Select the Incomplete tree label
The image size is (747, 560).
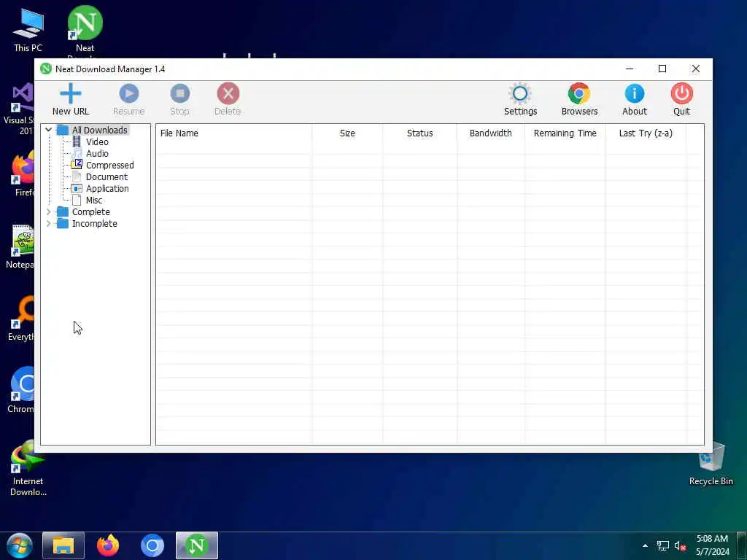tap(94, 223)
